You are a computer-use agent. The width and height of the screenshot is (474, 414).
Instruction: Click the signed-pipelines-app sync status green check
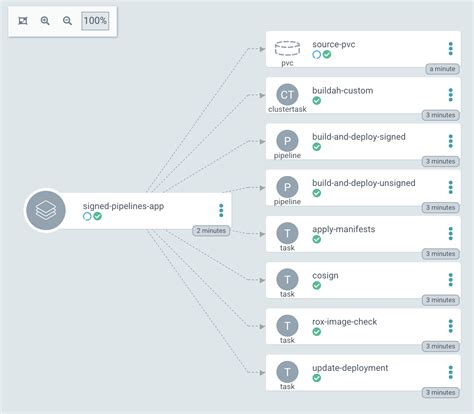coord(97,216)
